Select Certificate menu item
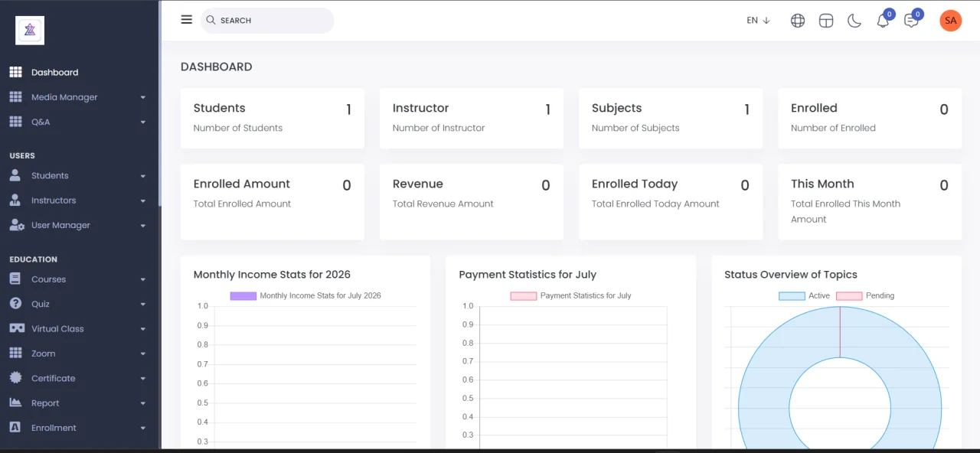Image resolution: width=980 pixels, height=453 pixels. pos(78,378)
